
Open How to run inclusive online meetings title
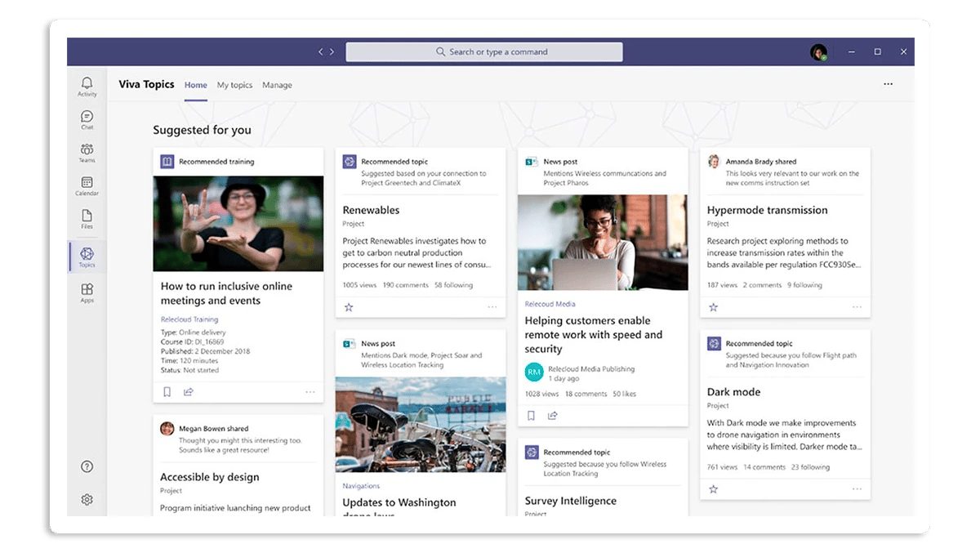(x=226, y=293)
